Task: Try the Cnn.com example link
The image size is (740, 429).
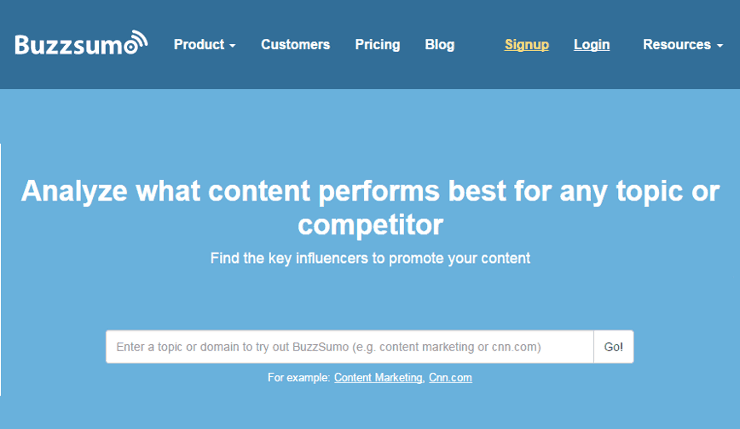Action: click(x=450, y=378)
